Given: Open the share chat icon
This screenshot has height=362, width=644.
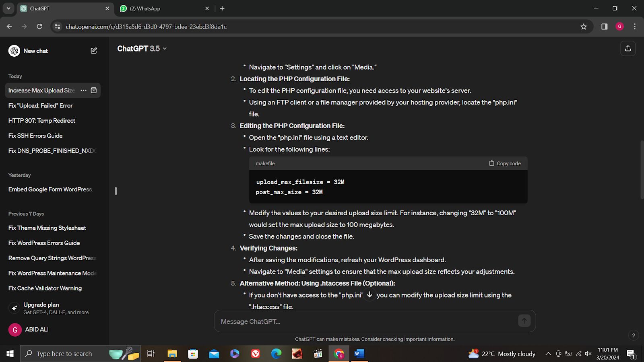Looking at the screenshot, I should [627, 49].
